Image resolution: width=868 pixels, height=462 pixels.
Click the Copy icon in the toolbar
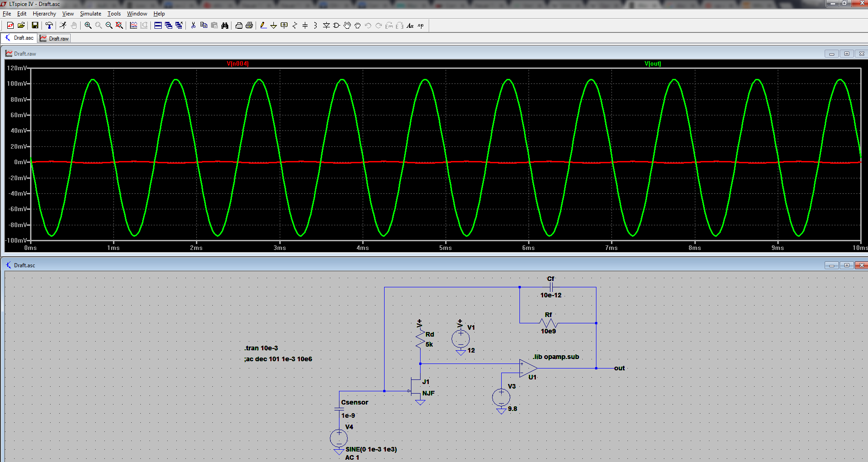click(204, 26)
